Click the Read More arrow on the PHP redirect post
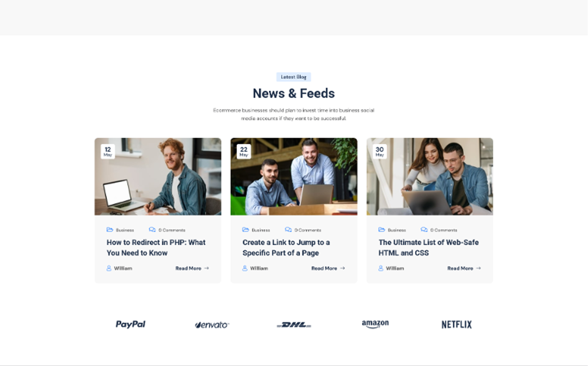Screen dimensions: 588x366 [x=207, y=268]
